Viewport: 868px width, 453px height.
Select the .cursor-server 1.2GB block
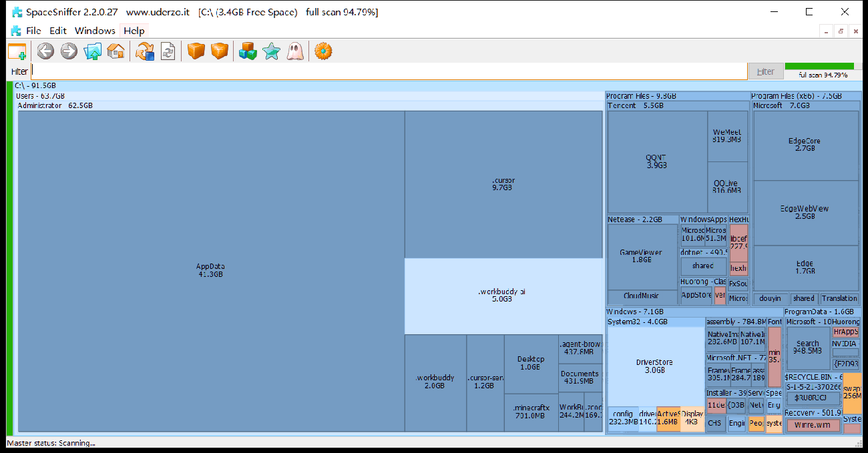click(485, 383)
